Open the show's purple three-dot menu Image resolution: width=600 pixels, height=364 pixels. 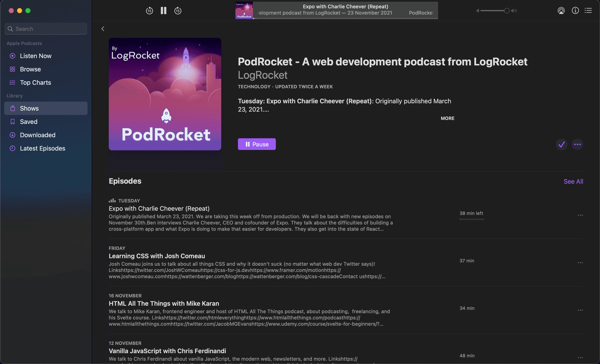577,145
